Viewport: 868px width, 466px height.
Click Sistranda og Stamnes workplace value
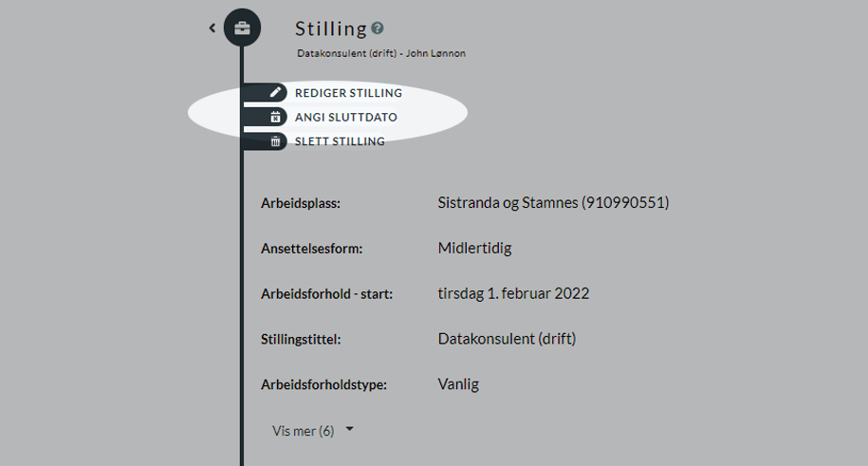(x=553, y=203)
